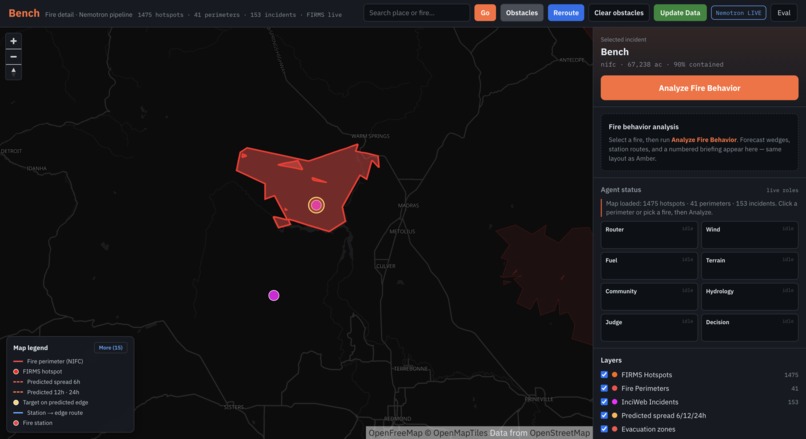This screenshot has height=439, width=806.
Task: Open the Judge agent card
Action: click(x=649, y=327)
